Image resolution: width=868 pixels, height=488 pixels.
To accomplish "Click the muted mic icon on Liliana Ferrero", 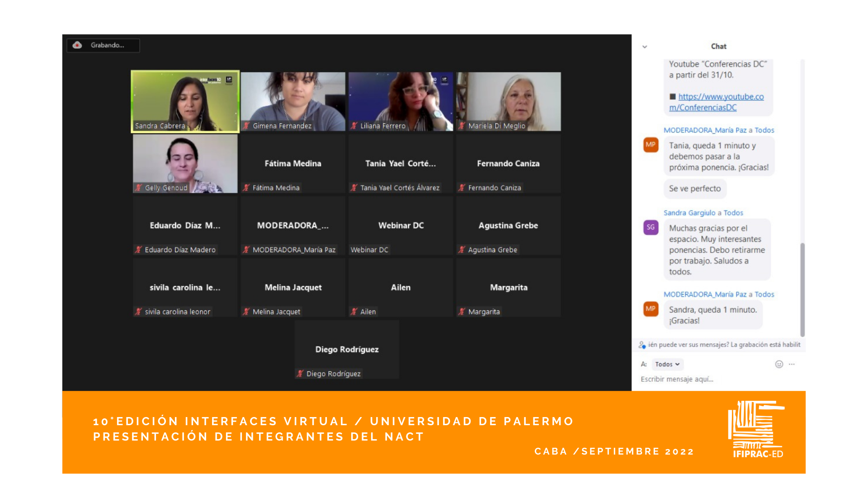I will [x=354, y=126].
